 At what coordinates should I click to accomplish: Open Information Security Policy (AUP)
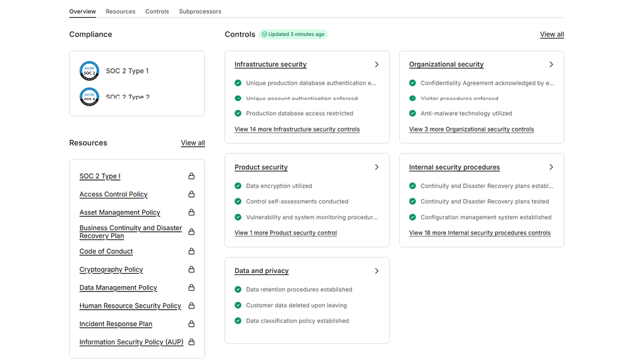coord(131,342)
